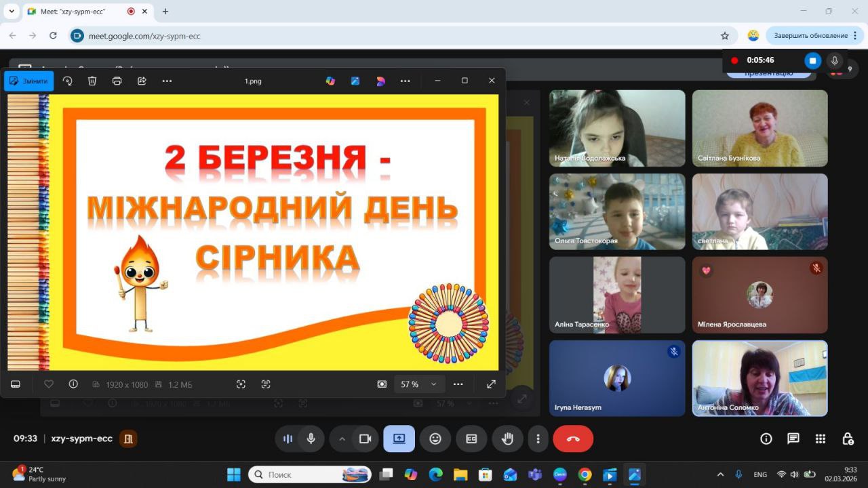Open the reactions emoji panel

[x=435, y=439]
